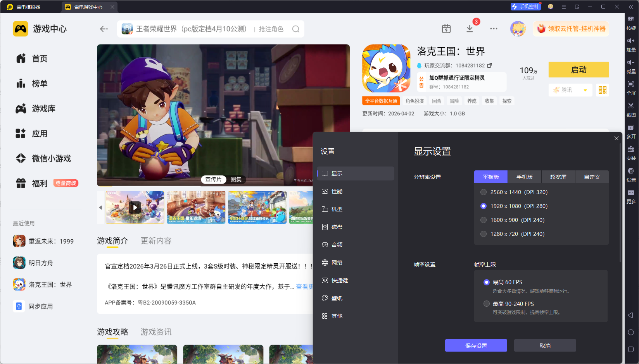Click the search magnifier icon

point(296,29)
